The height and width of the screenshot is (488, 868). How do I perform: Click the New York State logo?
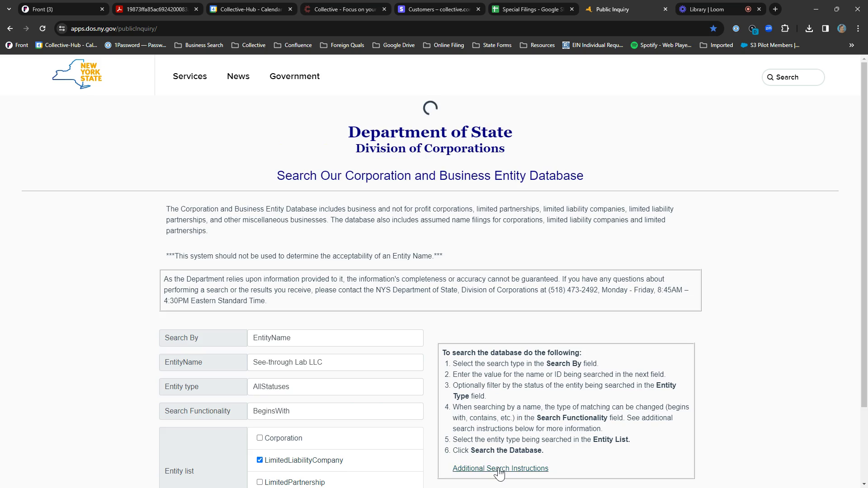pos(77,75)
